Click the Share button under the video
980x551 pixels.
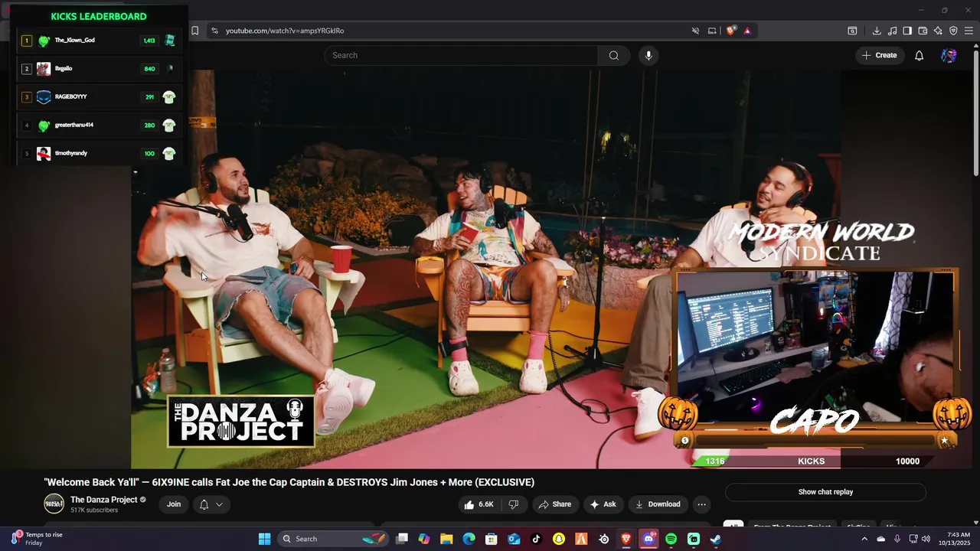555,504
